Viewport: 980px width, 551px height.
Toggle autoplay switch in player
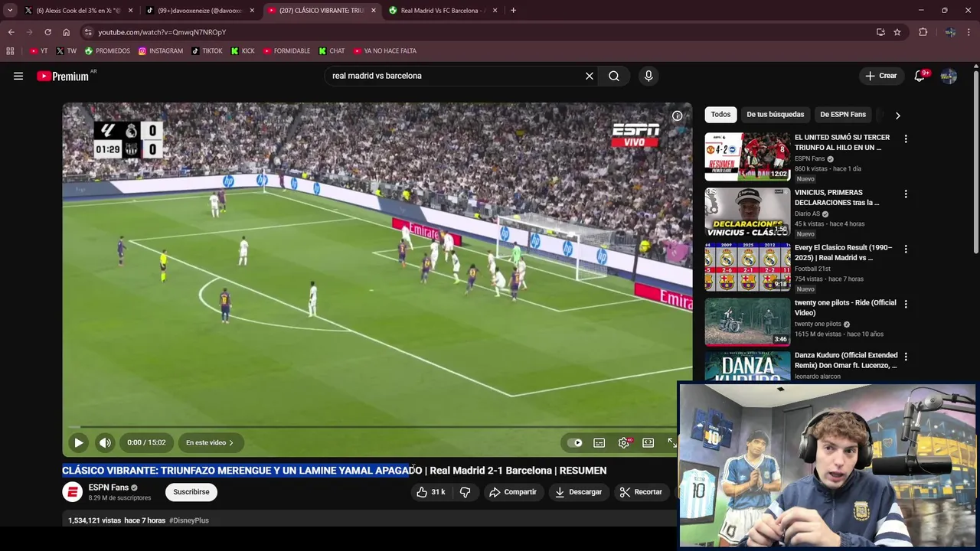tap(575, 442)
